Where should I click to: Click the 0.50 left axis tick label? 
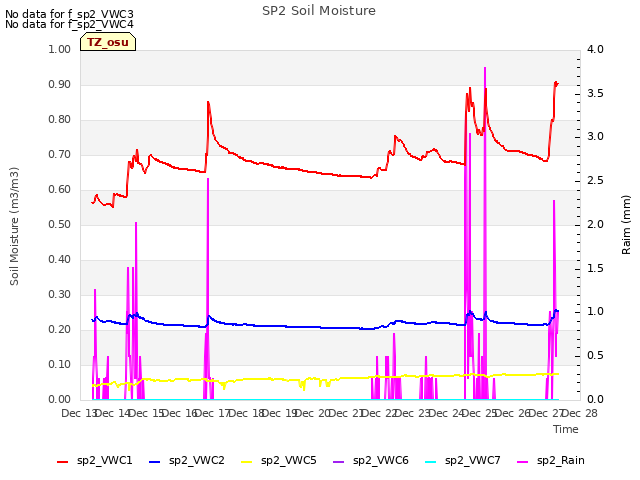pos(60,224)
